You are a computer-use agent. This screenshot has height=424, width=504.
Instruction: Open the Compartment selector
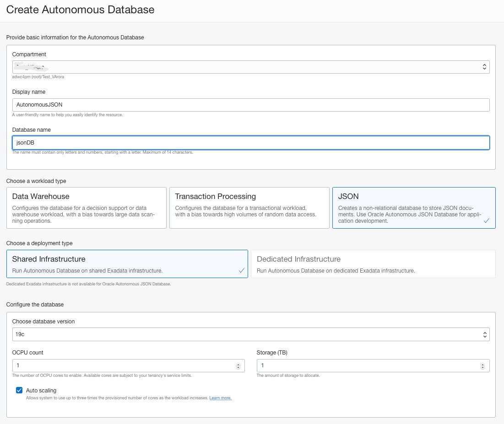pyautogui.click(x=251, y=66)
